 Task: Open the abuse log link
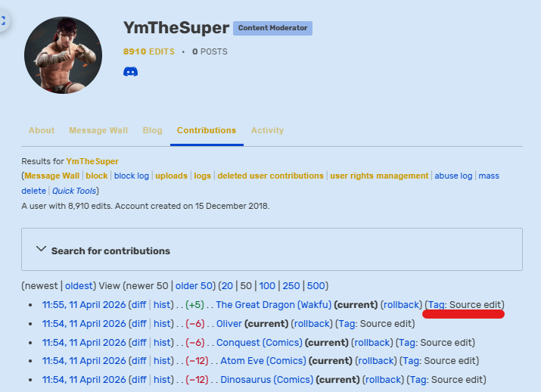click(x=453, y=176)
